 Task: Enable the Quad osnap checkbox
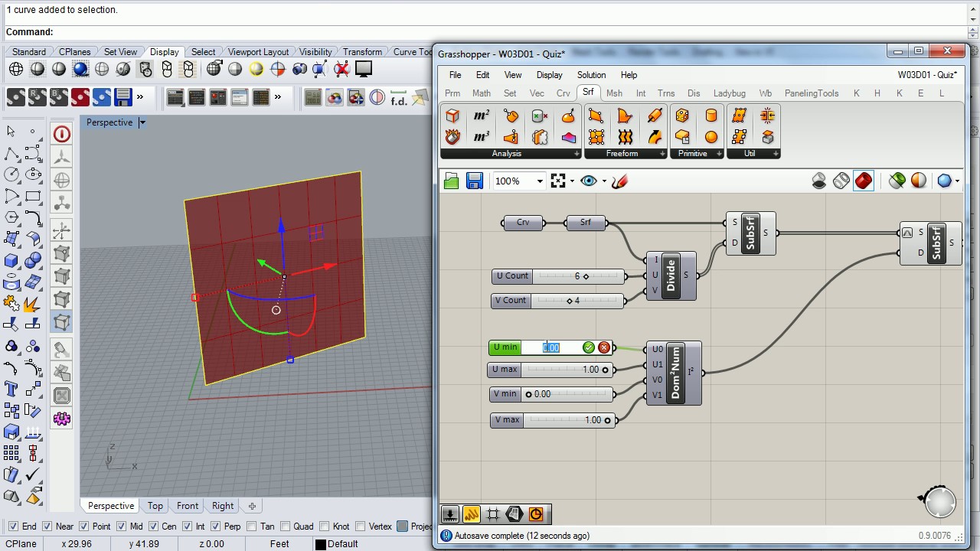285,527
